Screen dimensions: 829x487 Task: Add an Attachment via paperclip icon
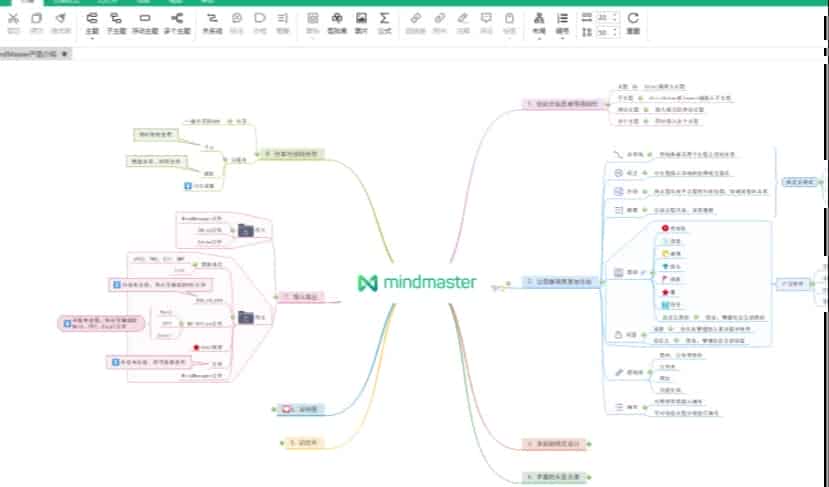point(439,19)
